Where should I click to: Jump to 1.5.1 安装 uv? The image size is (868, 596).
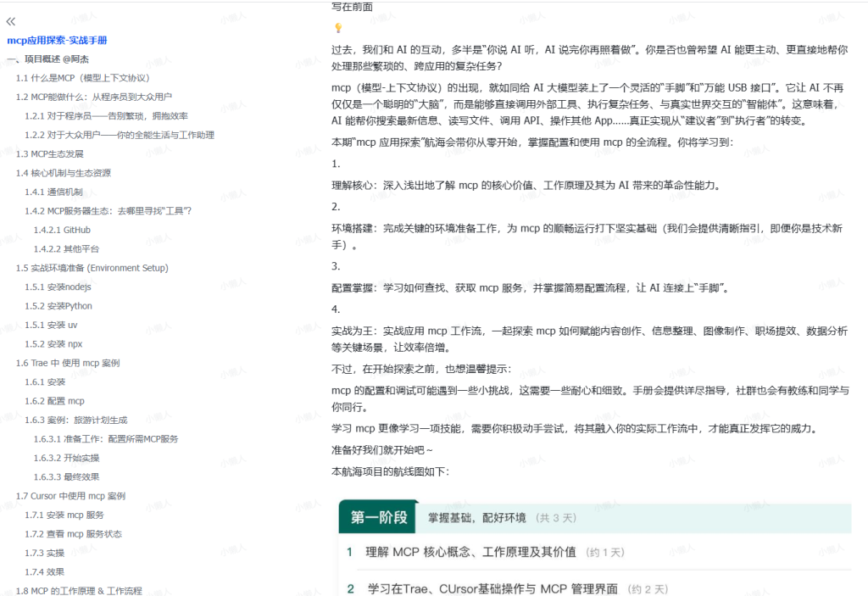51,325
